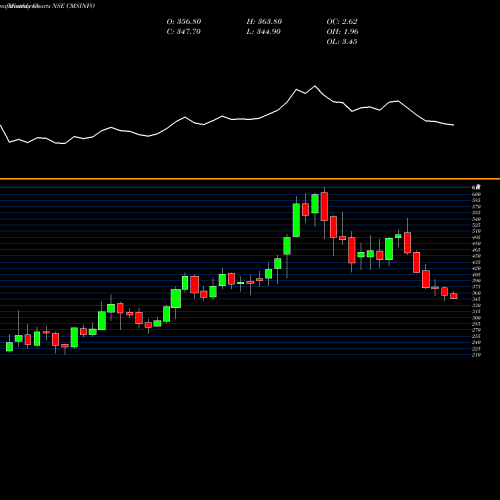Click the last red candle at chart's right end
The width and height of the screenshot is (500, 500).
pyautogui.click(x=454, y=296)
